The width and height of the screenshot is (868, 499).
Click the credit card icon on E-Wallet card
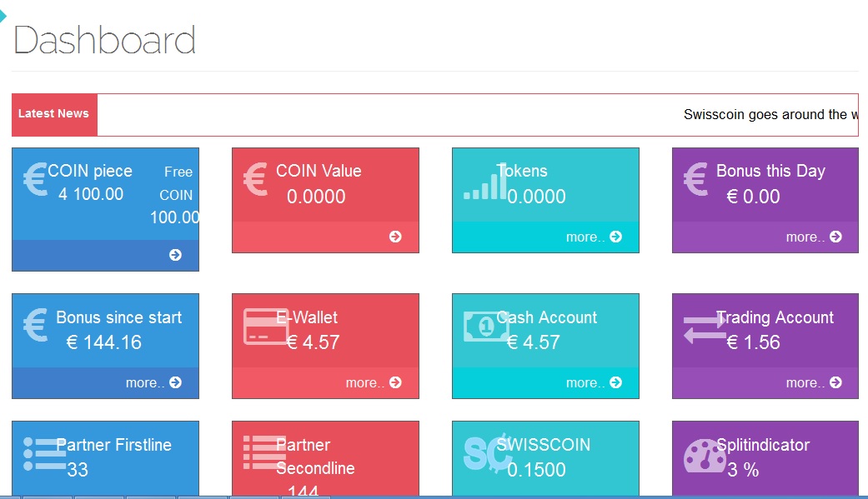tap(266, 327)
